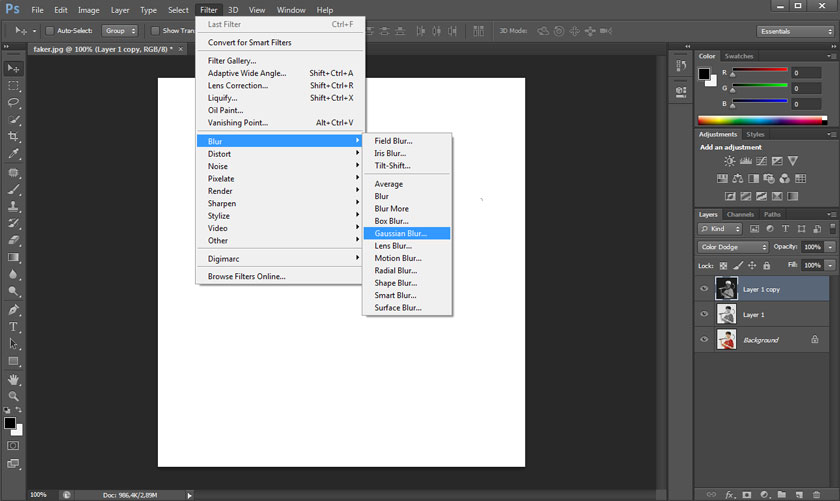Select the Brush tool

(13, 189)
